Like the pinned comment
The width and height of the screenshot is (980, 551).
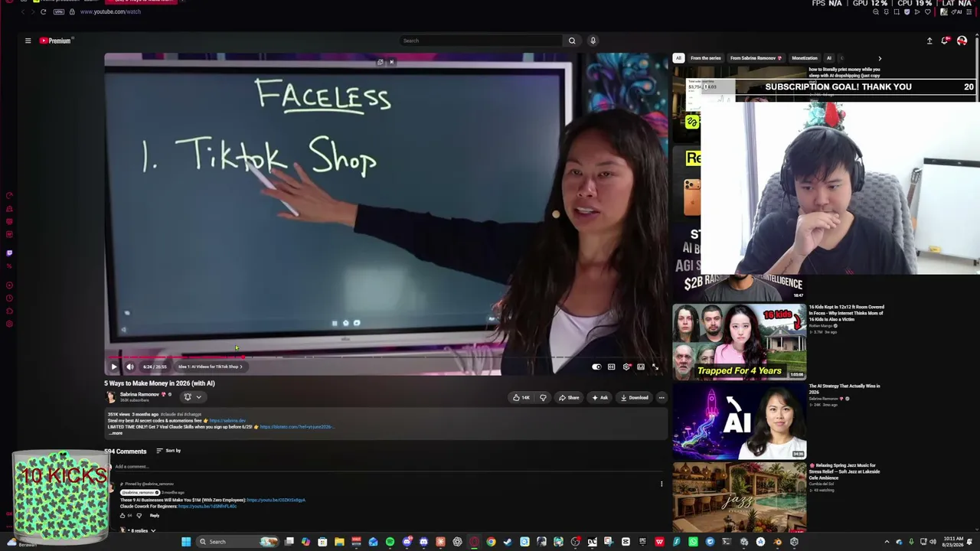[123, 516]
